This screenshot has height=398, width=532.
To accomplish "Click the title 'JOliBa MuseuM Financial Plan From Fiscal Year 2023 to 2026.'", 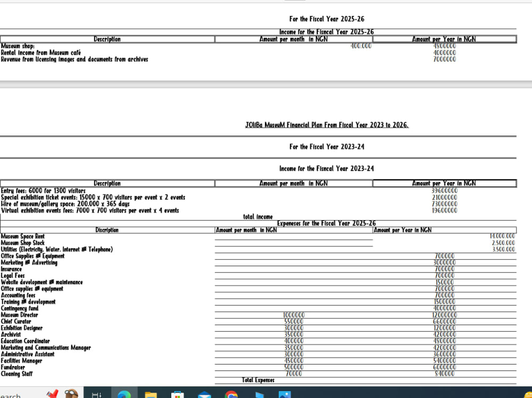I will point(327,125).
